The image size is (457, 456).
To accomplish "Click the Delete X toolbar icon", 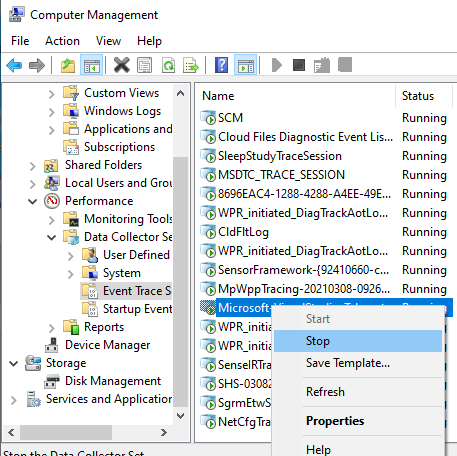I will 122,65.
